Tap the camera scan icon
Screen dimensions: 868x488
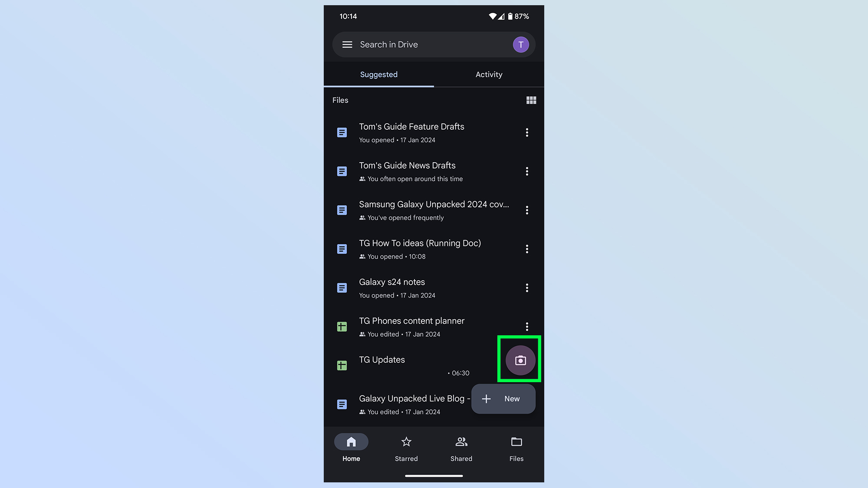coord(519,360)
